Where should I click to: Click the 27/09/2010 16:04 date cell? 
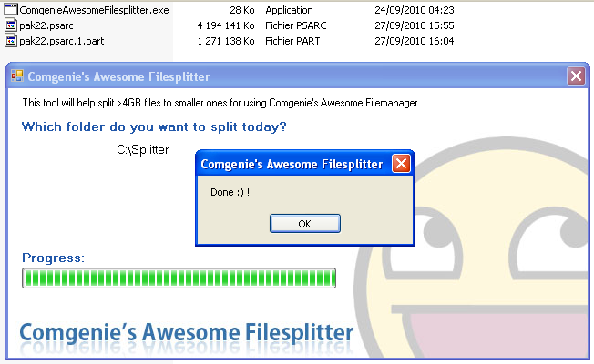click(x=414, y=41)
